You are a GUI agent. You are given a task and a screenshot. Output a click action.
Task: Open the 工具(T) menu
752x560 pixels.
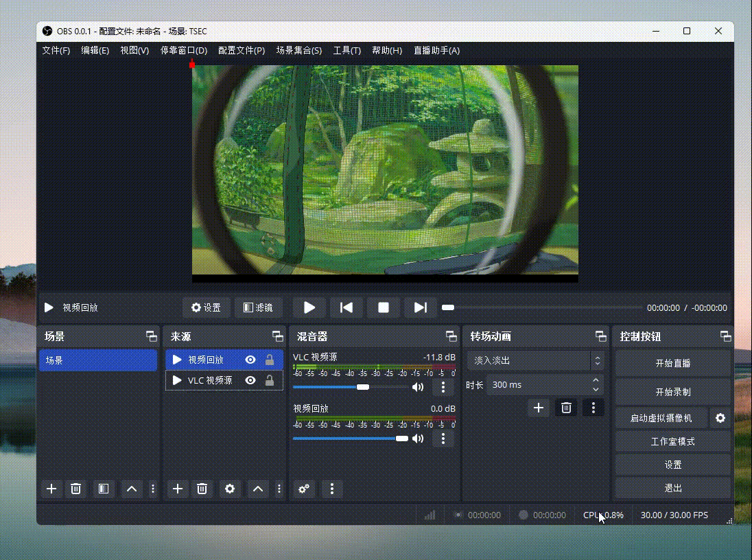click(x=347, y=50)
